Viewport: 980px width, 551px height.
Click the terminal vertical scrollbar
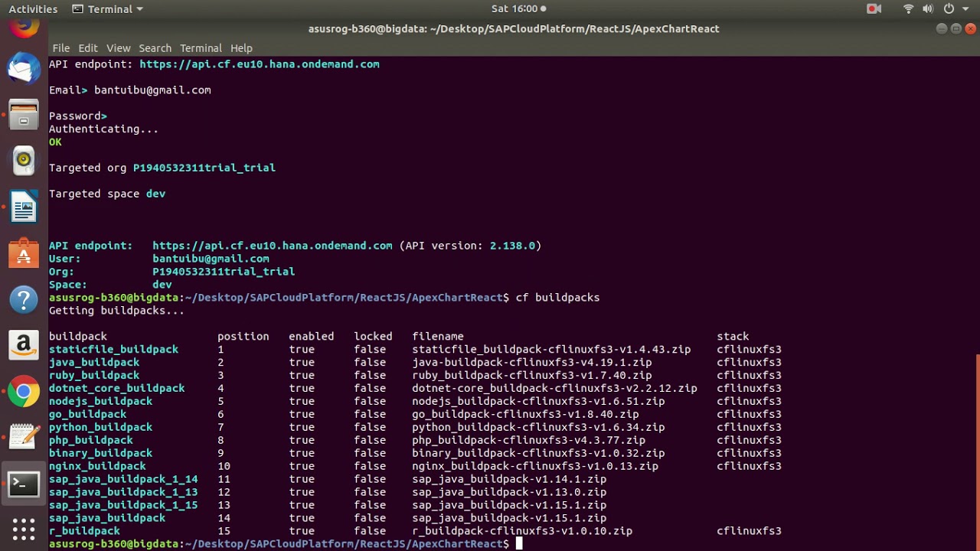978,452
